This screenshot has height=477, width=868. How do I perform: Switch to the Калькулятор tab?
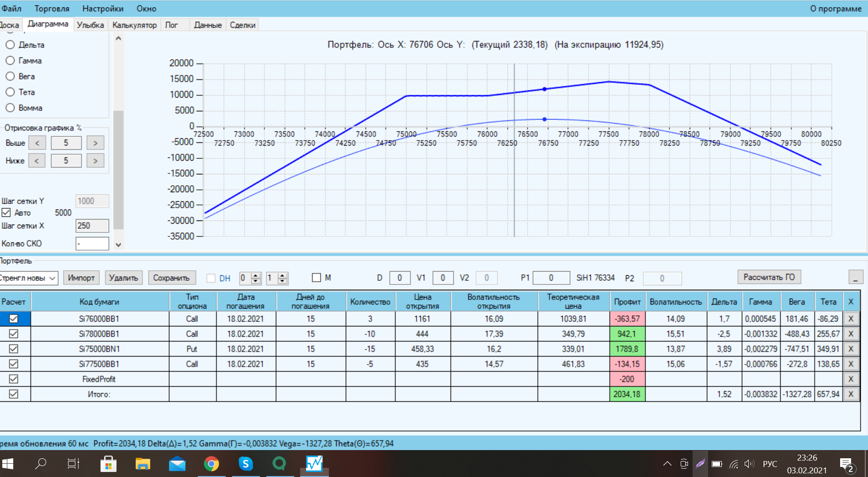134,25
